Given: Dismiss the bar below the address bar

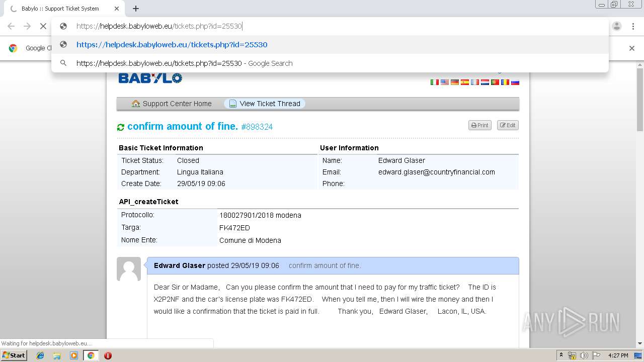Looking at the screenshot, I should click(632, 48).
